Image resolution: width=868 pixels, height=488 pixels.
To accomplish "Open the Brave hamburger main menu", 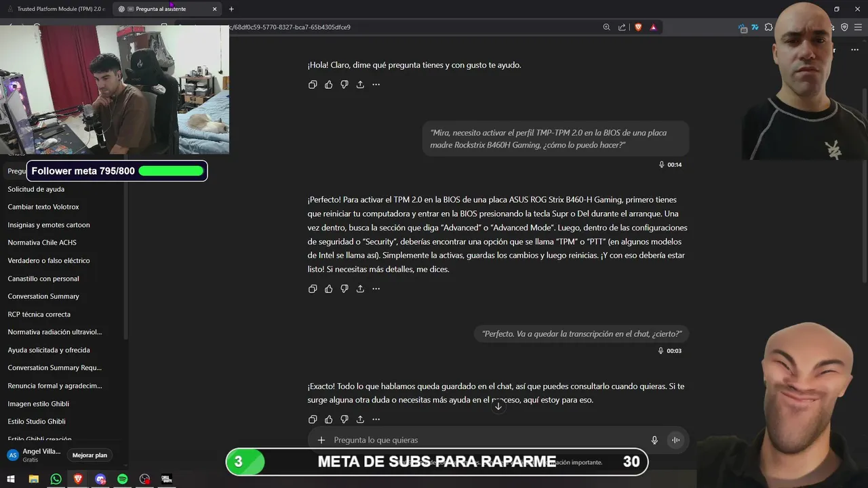I will 858,27.
